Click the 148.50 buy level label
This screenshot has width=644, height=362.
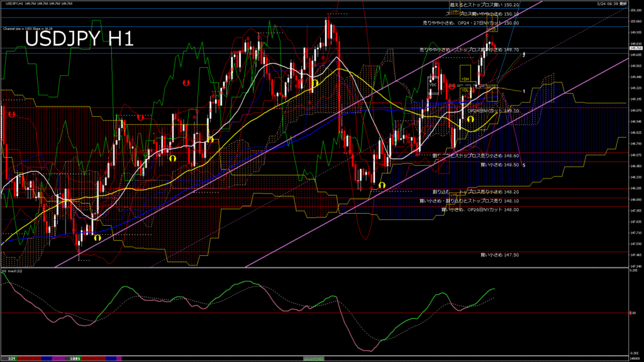[x=499, y=165]
